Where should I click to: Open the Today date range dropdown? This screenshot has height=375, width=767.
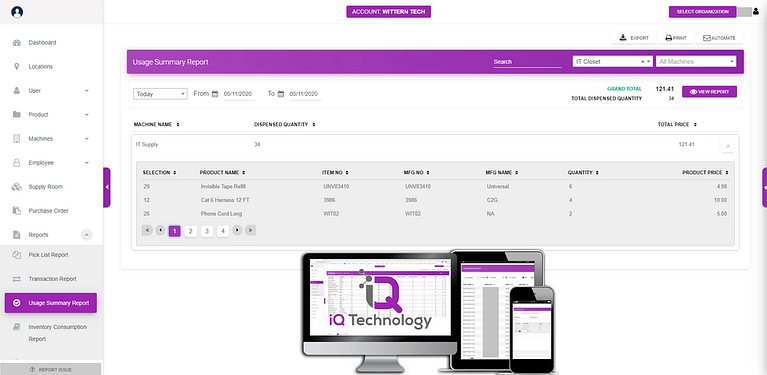tap(160, 94)
